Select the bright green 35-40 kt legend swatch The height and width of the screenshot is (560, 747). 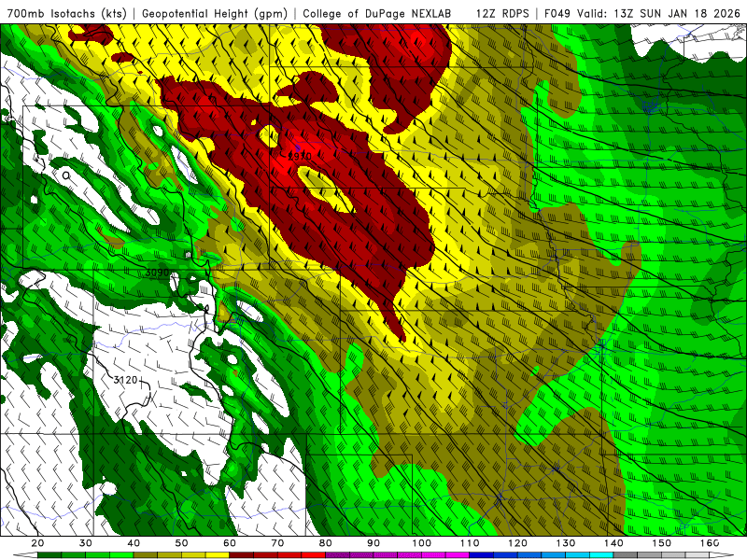coord(121,555)
